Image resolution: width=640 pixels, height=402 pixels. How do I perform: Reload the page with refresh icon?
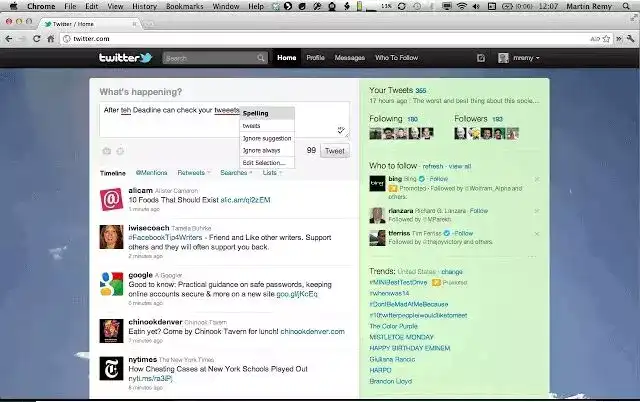(x=37, y=39)
